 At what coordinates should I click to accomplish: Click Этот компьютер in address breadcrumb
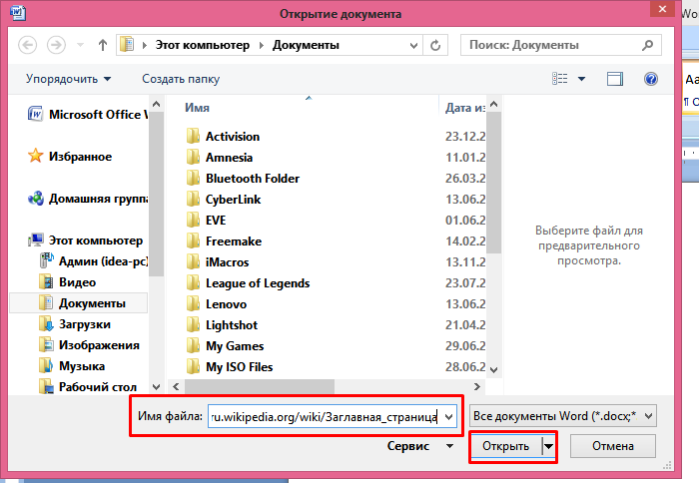pos(202,45)
